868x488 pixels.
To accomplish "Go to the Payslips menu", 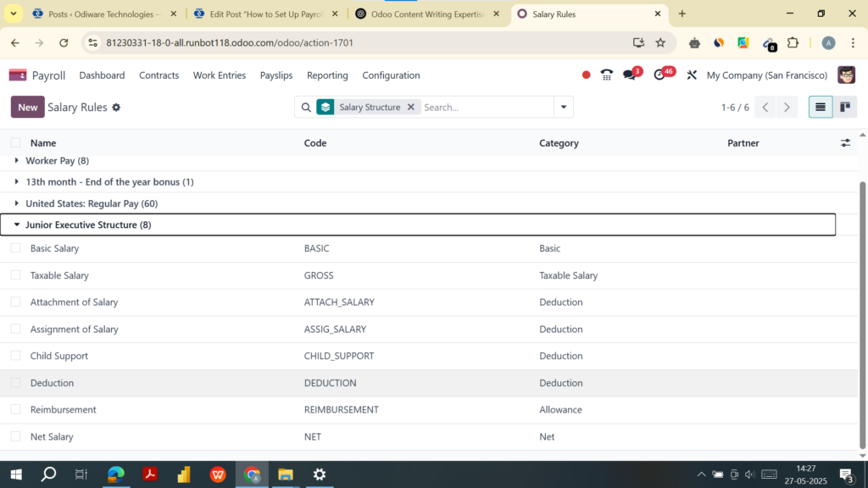I will click(x=275, y=75).
